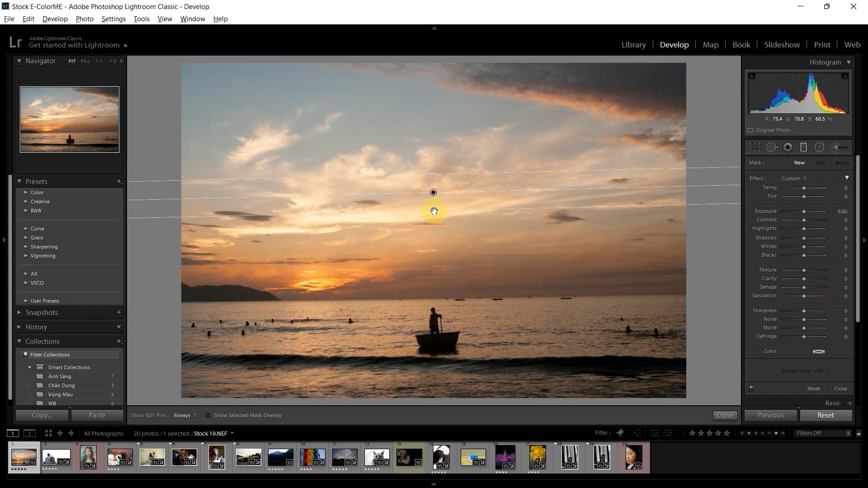Expand the History panel
The image size is (868, 488).
pos(19,327)
